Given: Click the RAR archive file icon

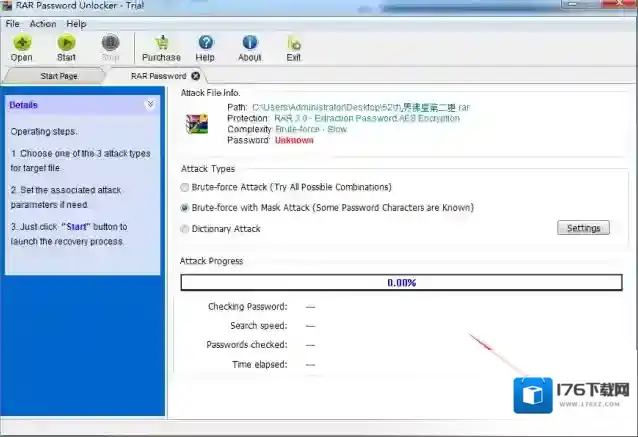Looking at the screenshot, I should pyautogui.click(x=197, y=123).
